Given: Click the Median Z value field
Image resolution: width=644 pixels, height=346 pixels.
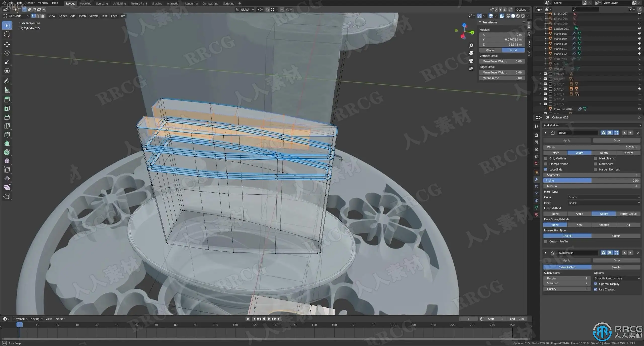Looking at the screenshot, I should tap(502, 45).
